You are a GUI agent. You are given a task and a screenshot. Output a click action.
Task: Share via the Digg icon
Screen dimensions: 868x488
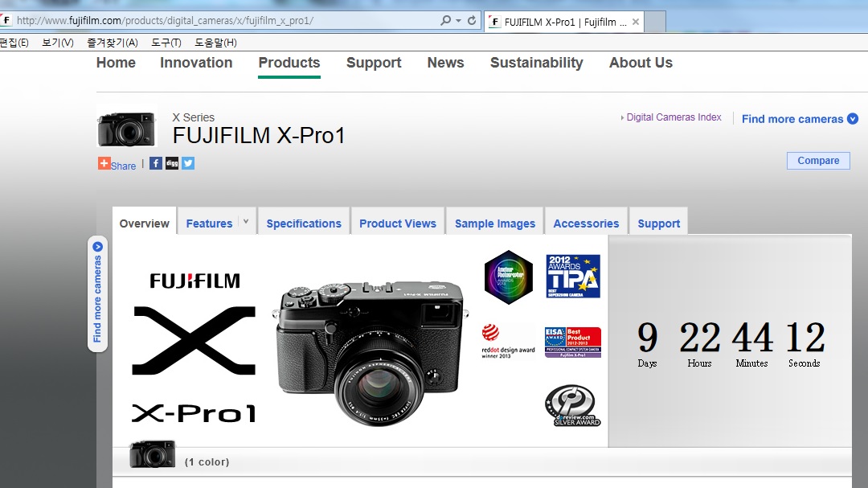pos(172,163)
